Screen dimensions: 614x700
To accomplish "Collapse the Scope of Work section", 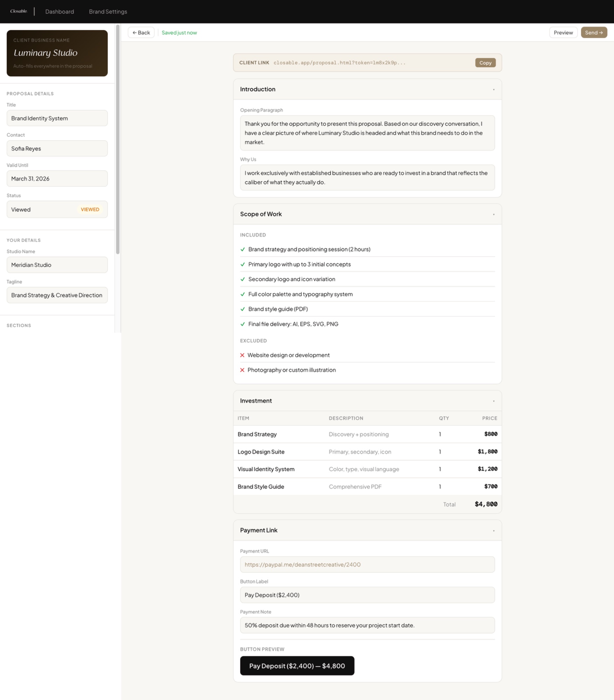I will (x=494, y=214).
